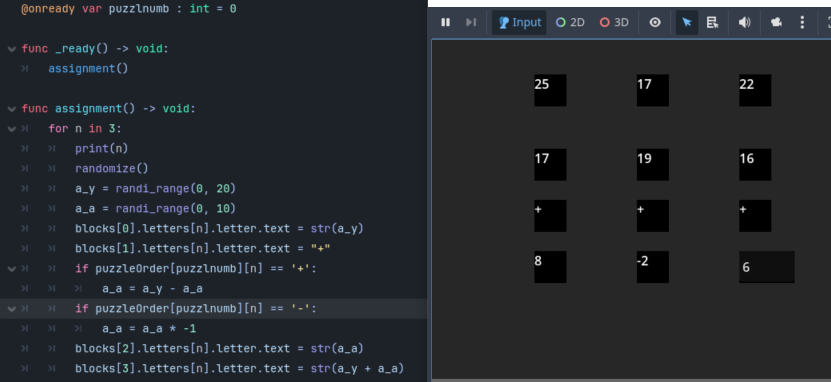Select the block showing 16
This screenshot has width=831, height=382.
coord(755,165)
